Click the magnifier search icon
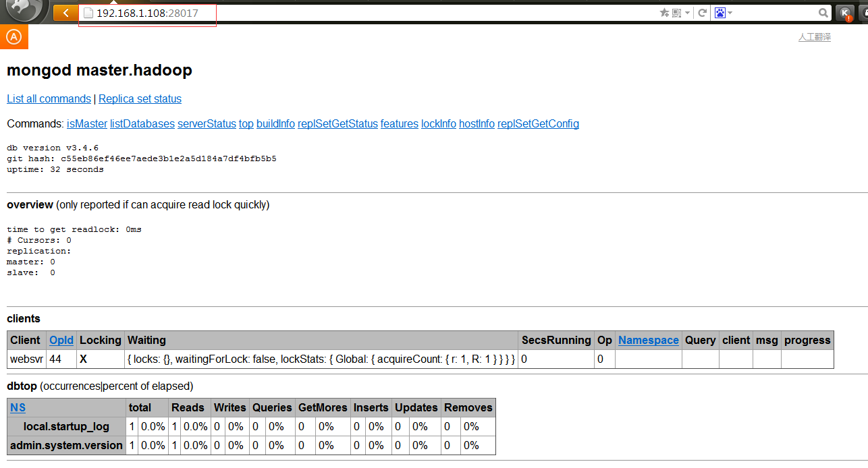Screen dimensions: 868x468 coord(823,13)
